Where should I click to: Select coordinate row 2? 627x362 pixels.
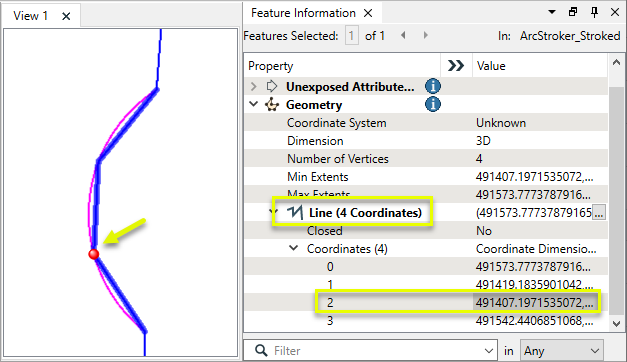[x=426, y=303]
